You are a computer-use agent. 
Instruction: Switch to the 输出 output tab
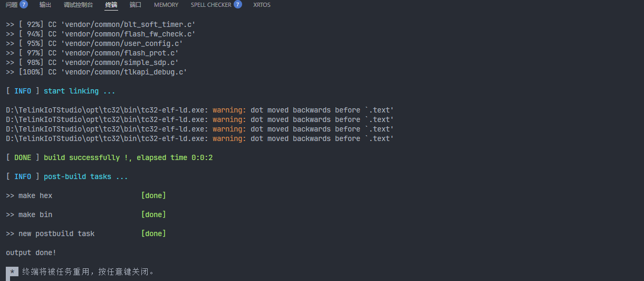point(45,5)
